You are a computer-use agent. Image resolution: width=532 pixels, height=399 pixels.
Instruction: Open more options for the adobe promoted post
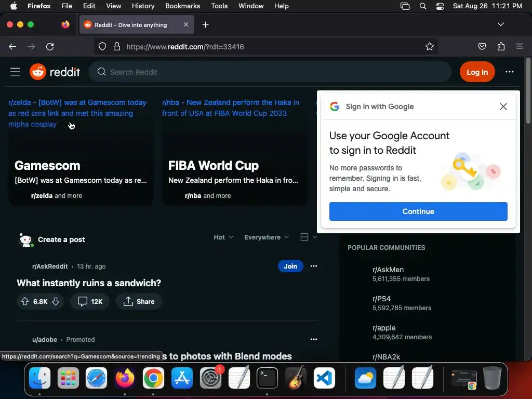tap(313, 339)
